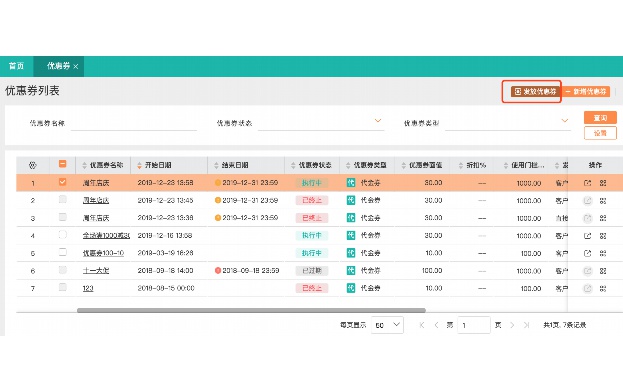Click the 发放优惠券 button

click(536, 91)
